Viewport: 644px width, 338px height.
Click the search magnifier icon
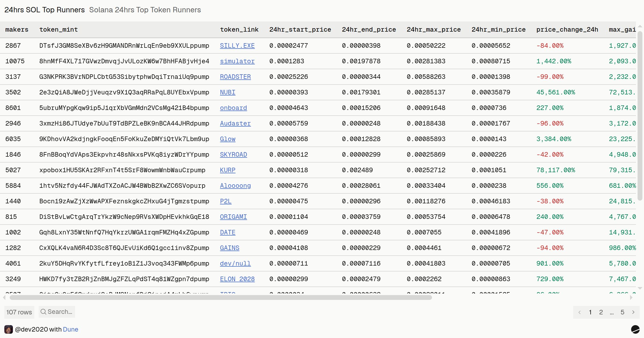click(43, 312)
